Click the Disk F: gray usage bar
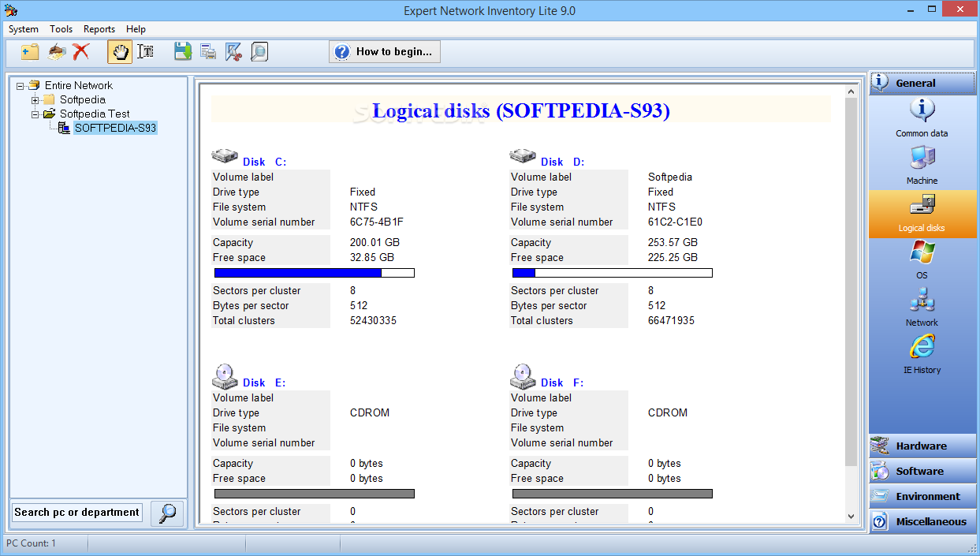This screenshot has height=556, width=980. click(613, 494)
